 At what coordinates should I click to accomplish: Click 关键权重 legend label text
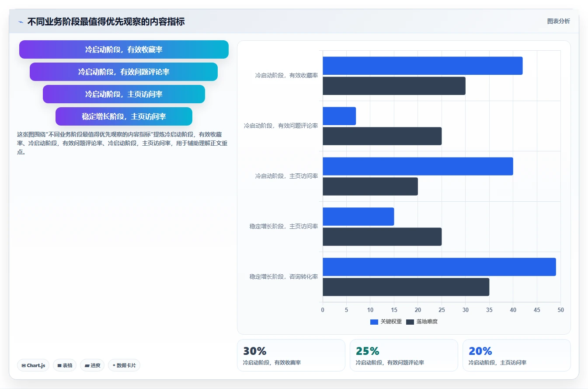click(391, 322)
